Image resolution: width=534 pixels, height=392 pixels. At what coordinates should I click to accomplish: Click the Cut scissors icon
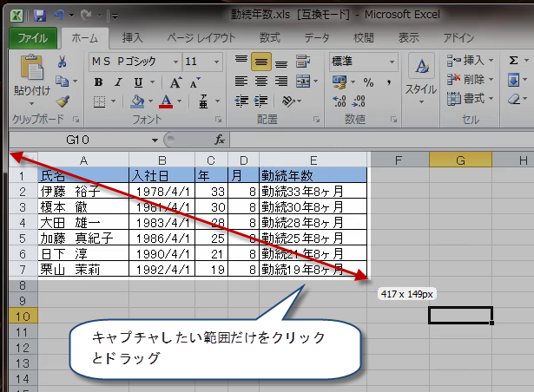coord(63,62)
